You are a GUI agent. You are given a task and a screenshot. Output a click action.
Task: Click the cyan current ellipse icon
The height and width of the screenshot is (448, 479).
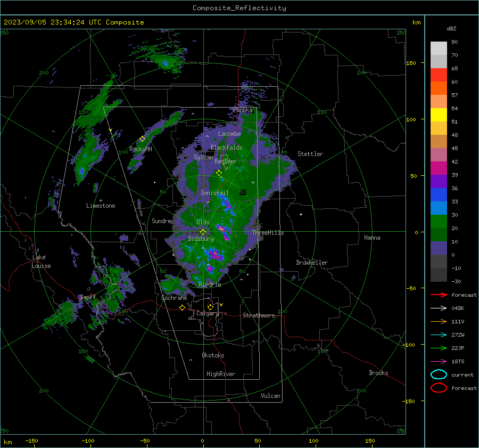click(x=439, y=374)
